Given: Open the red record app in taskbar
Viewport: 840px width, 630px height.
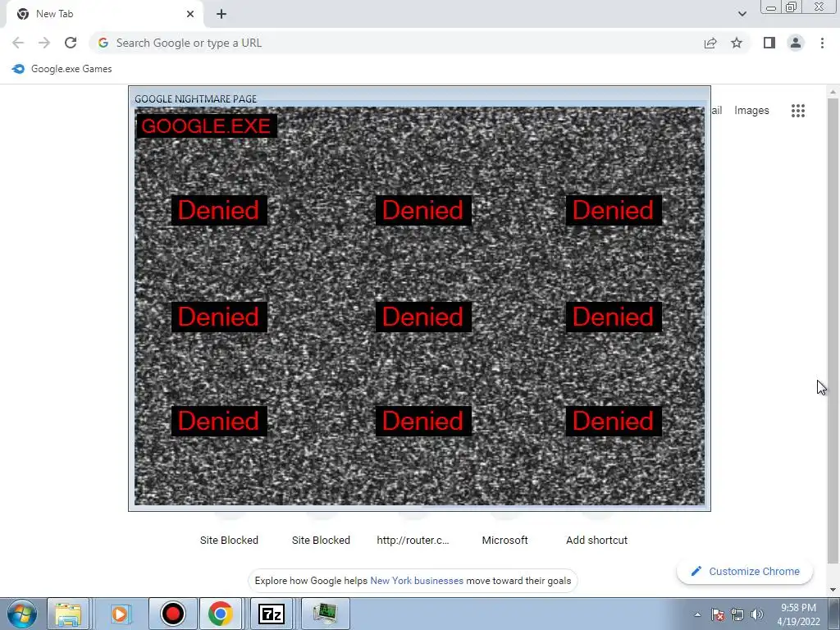Looking at the screenshot, I should (172, 614).
